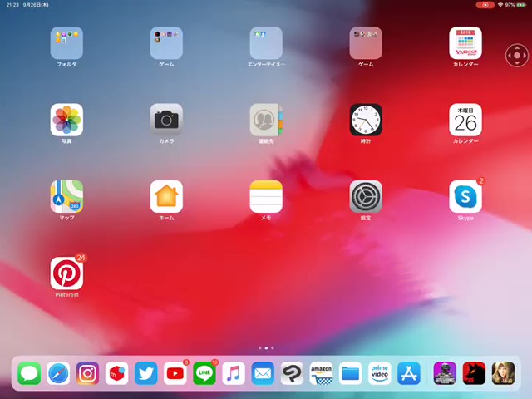The image size is (532, 399).
Task: Open the App Store in the dock
Action: 408,373
